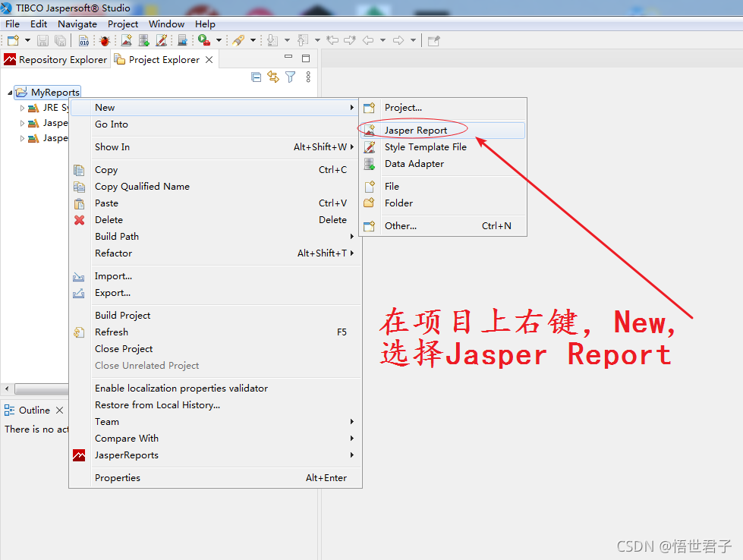Image resolution: width=743 pixels, height=560 pixels.
Task: Click the new Jasper Report toolbar icon
Action: tap(127, 41)
